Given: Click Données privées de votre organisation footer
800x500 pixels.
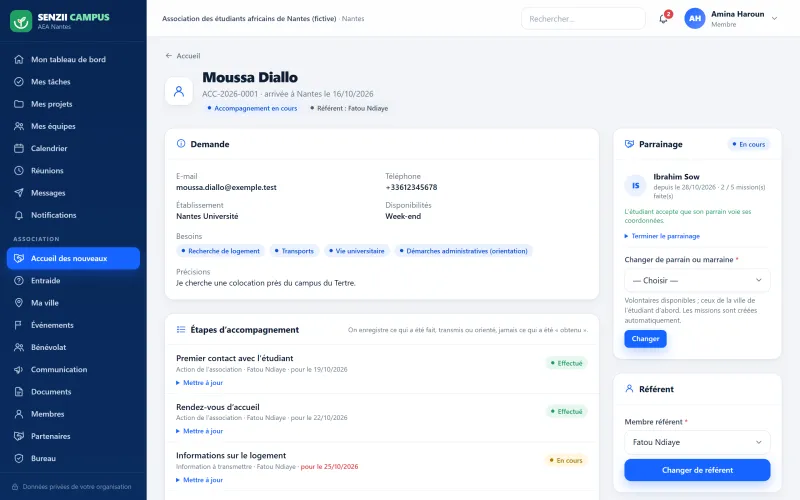Looking at the screenshot, I should [x=72, y=487].
